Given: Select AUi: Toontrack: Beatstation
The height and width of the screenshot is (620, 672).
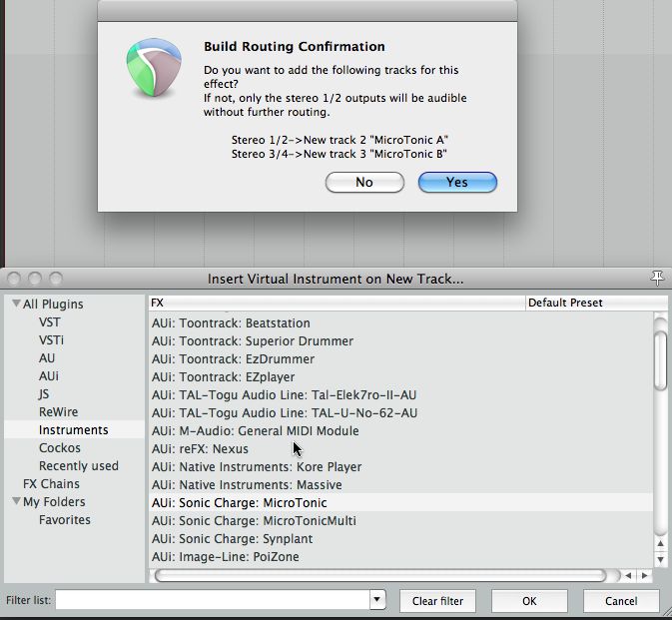Looking at the screenshot, I should click(x=231, y=323).
